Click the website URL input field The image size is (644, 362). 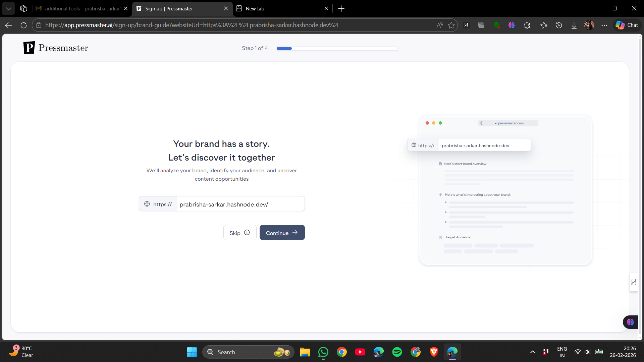240,204
